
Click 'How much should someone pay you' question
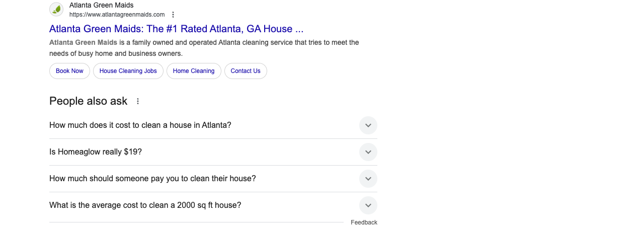[152, 178]
